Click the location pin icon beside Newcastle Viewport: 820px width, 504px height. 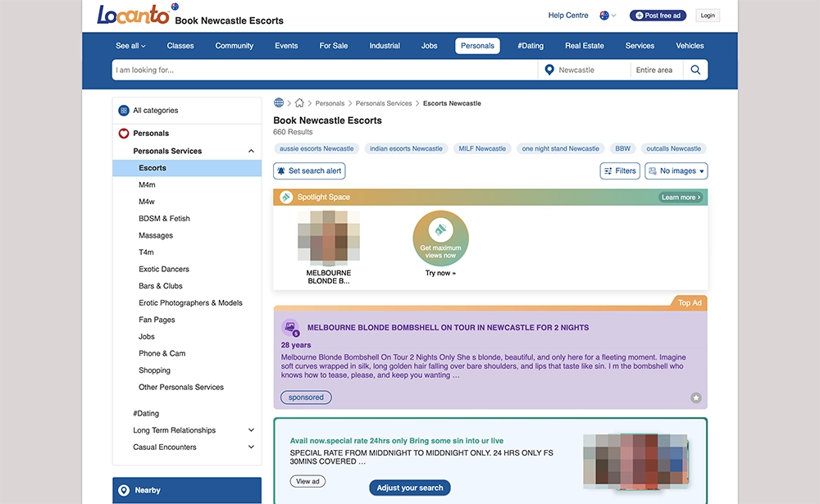[x=549, y=70]
